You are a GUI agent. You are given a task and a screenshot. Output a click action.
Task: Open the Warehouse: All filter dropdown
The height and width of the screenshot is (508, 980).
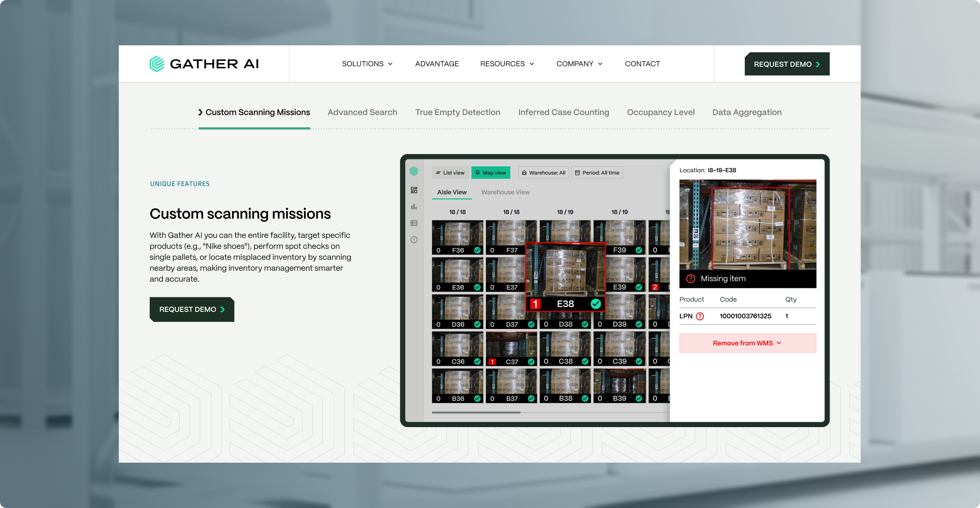(543, 173)
